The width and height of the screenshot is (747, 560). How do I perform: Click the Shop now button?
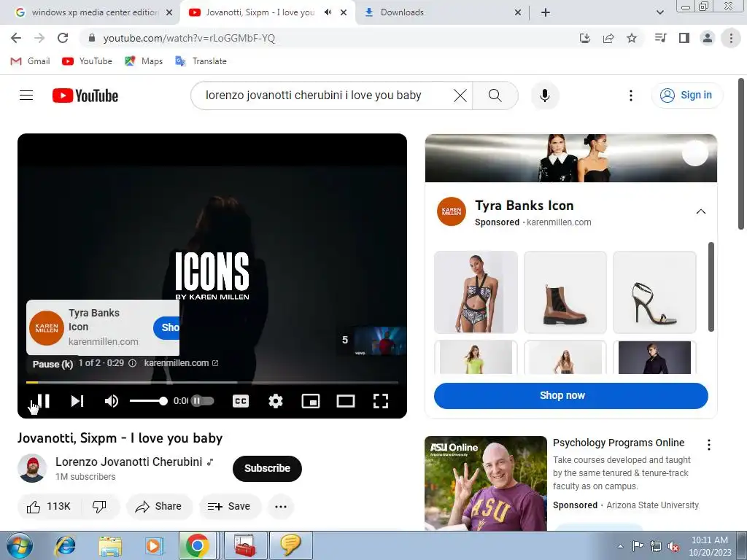click(570, 395)
